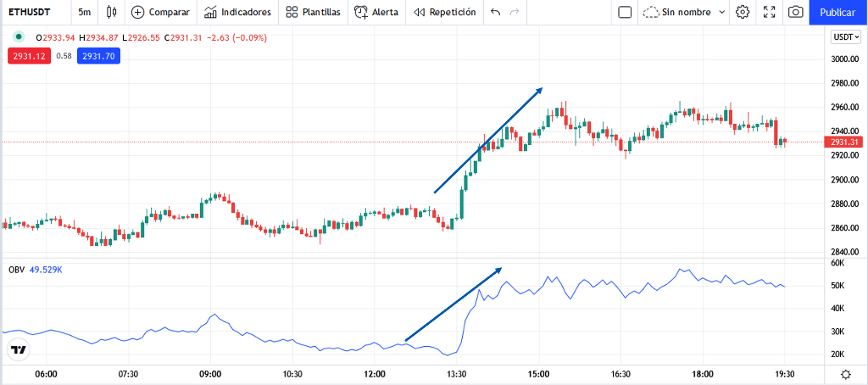The width and height of the screenshot is (868, 385).
Task: Click the red 2931.12 sell price
Action: pyautogui.click(x=30, y=56)
